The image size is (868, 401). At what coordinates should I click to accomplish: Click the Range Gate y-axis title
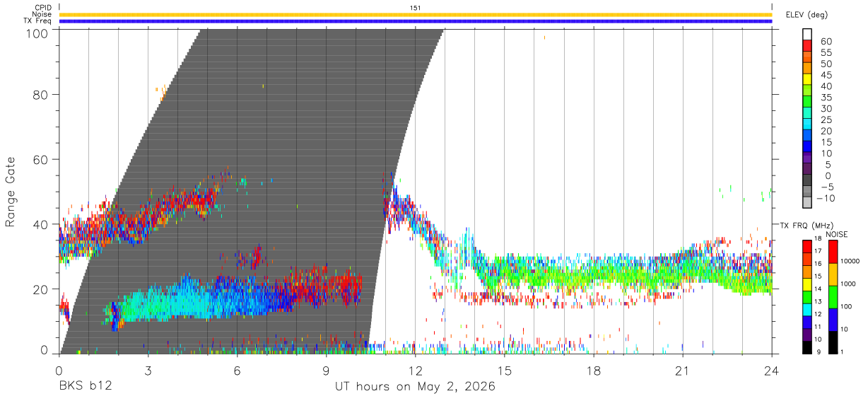[11, 192]
